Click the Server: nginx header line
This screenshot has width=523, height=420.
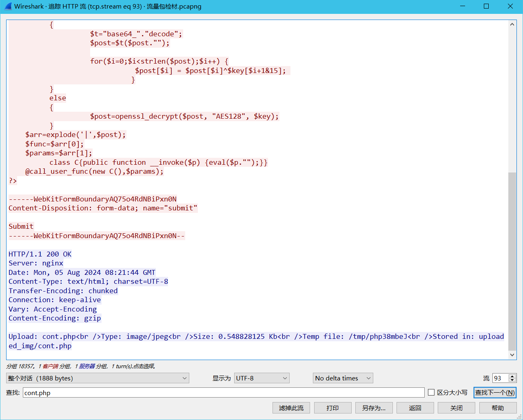click(x=36, y=263)
